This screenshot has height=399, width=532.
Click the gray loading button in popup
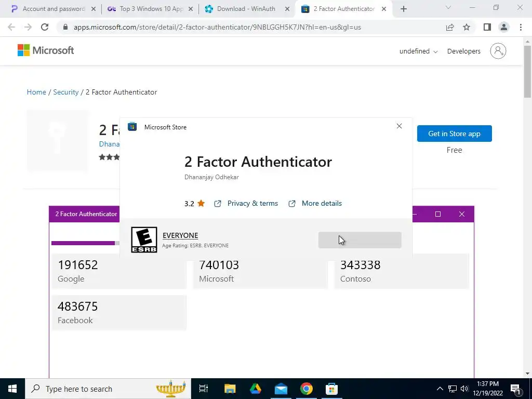point(360,240)
